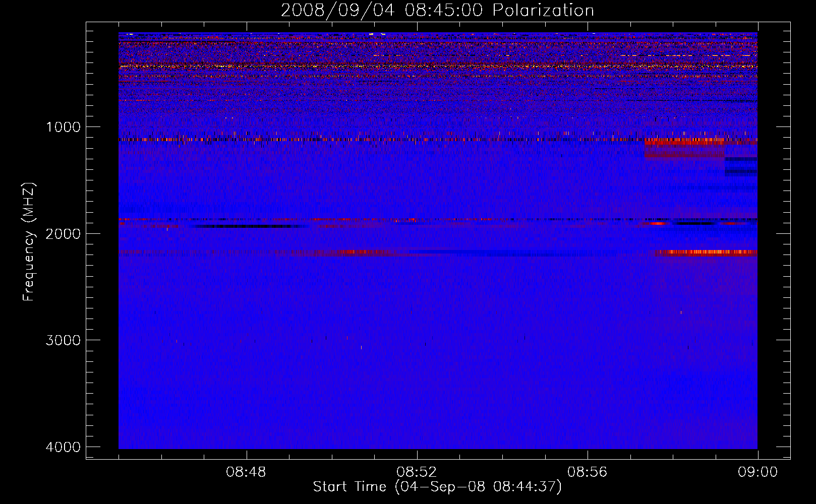Click the 2000 frequency tick label
The width and height of the screenshot is (816, 504).
[x=63, y=233]
